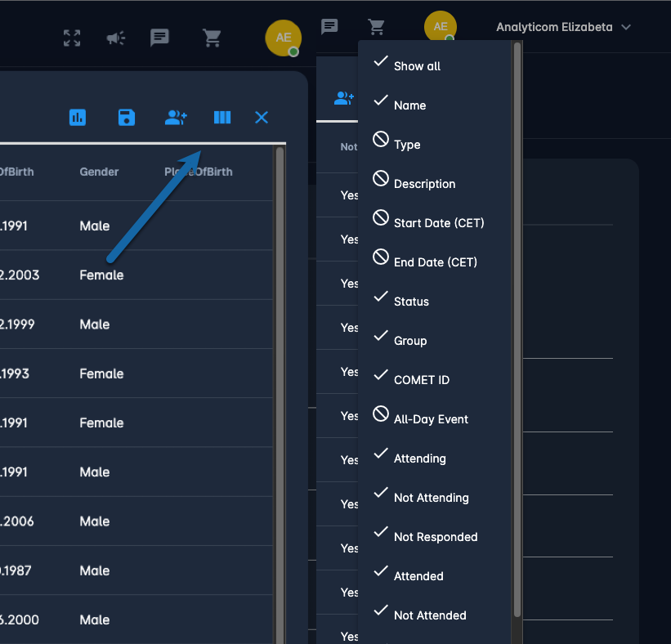Click the bar chart report icon
Screen dimensions: 671x644
(78, 118)
